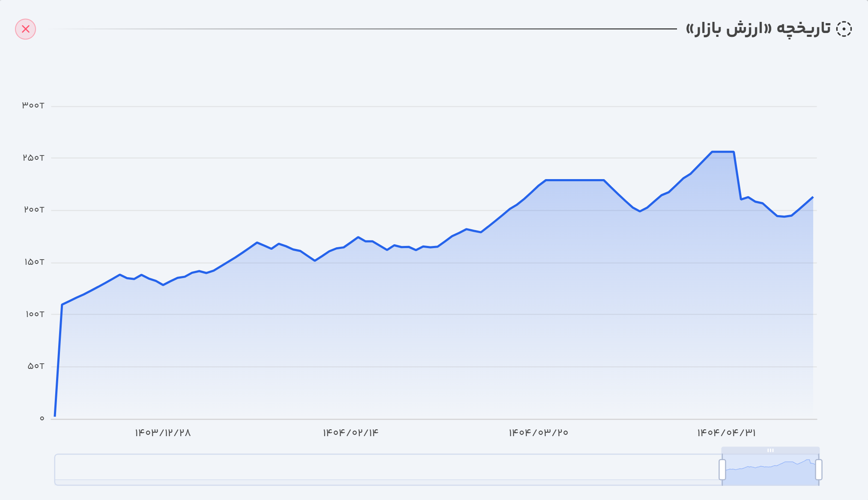Screen dimensions: 868x500
Task: Click the right handle of the range slider
Action: click(819, 470)
